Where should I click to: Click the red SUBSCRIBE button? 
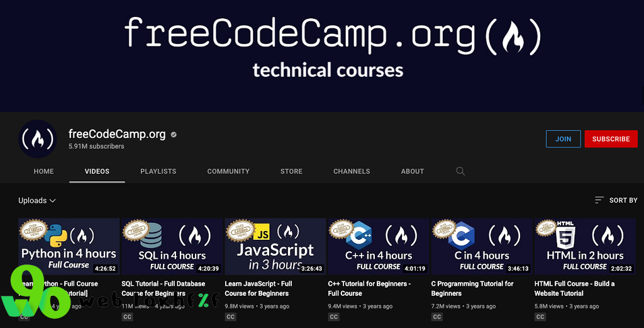point(611,139)
